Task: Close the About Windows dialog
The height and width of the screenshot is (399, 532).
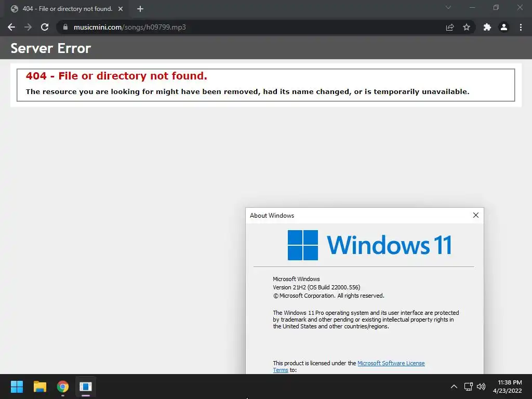Action: [476, 215]
